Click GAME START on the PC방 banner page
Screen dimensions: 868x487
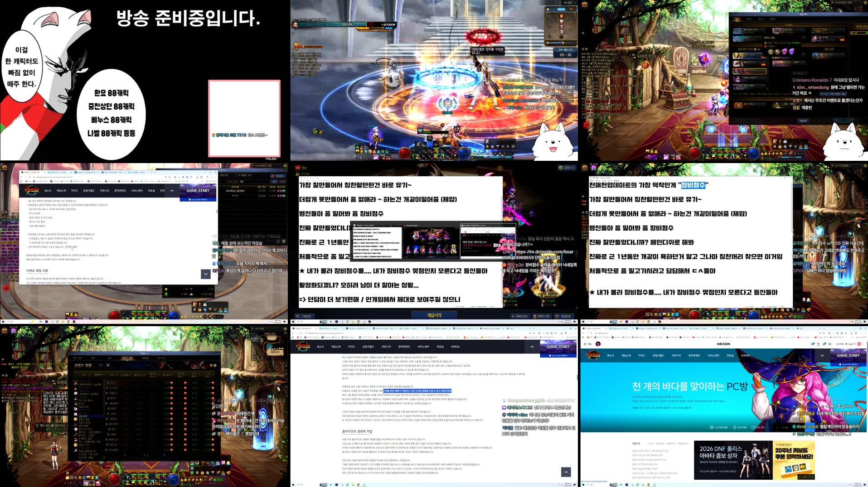point(848,355)
